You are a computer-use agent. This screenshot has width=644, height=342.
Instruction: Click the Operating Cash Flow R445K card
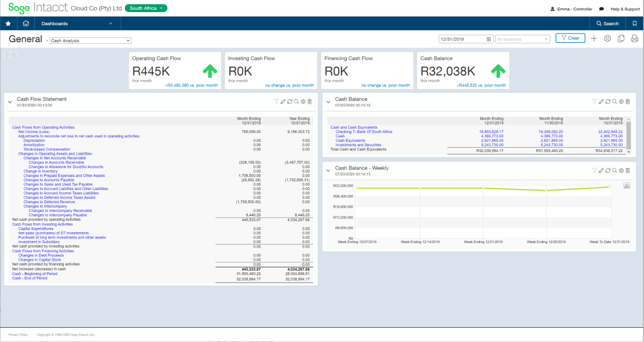[175, 70]
